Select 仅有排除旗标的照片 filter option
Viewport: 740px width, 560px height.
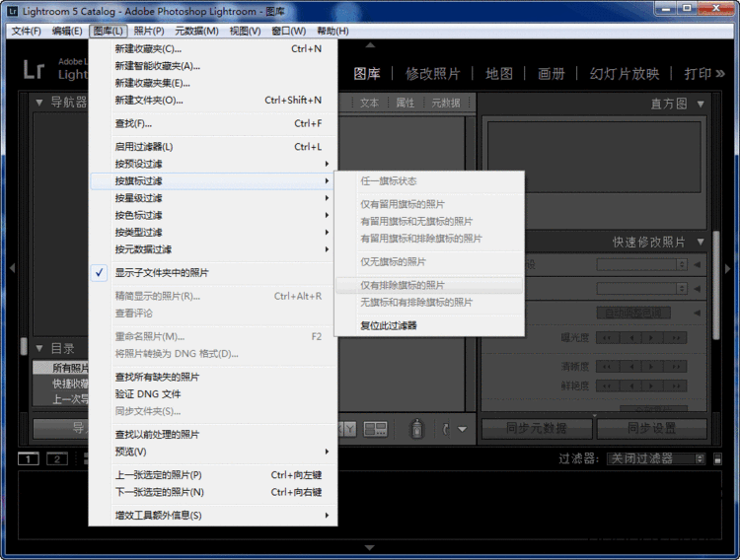[x=429, y=286]
